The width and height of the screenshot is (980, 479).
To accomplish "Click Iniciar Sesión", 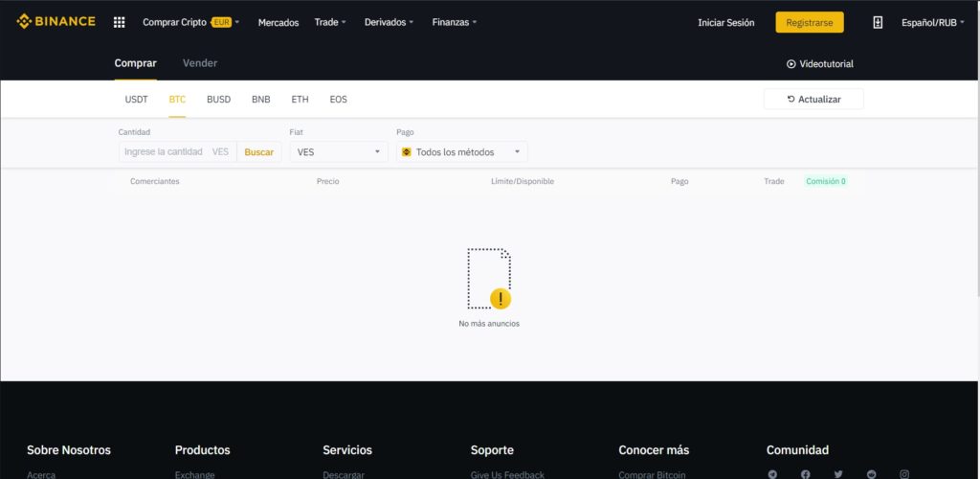I will [x=726, y=22].
